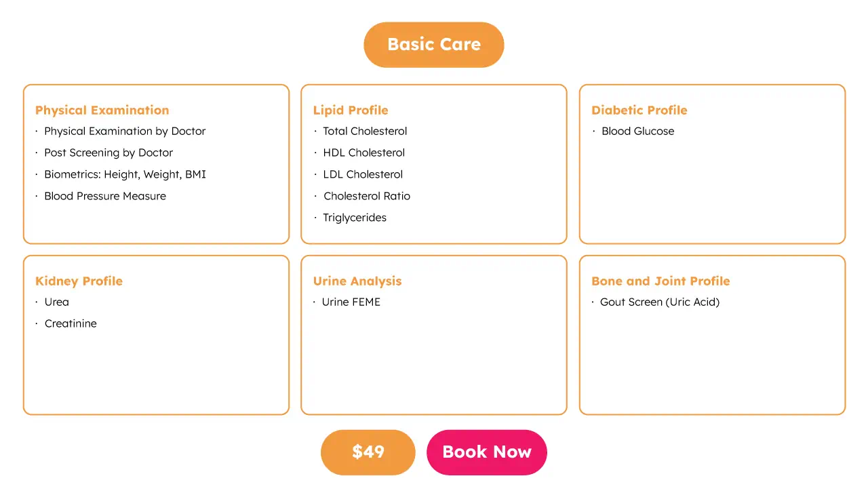Click the Lipid Profile heading
This screenshot has height=495, width=868.
[x=351, y=111]
